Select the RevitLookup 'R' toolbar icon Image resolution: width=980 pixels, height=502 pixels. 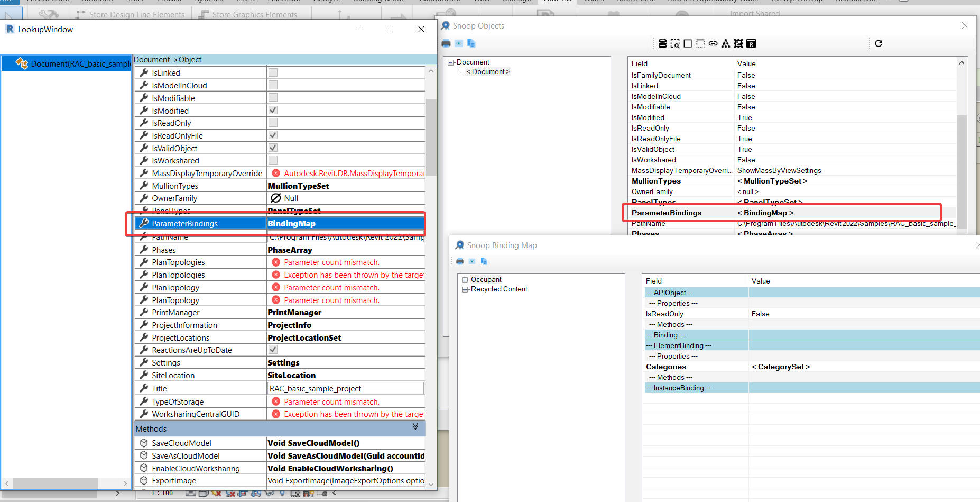(x=751, y=43)
